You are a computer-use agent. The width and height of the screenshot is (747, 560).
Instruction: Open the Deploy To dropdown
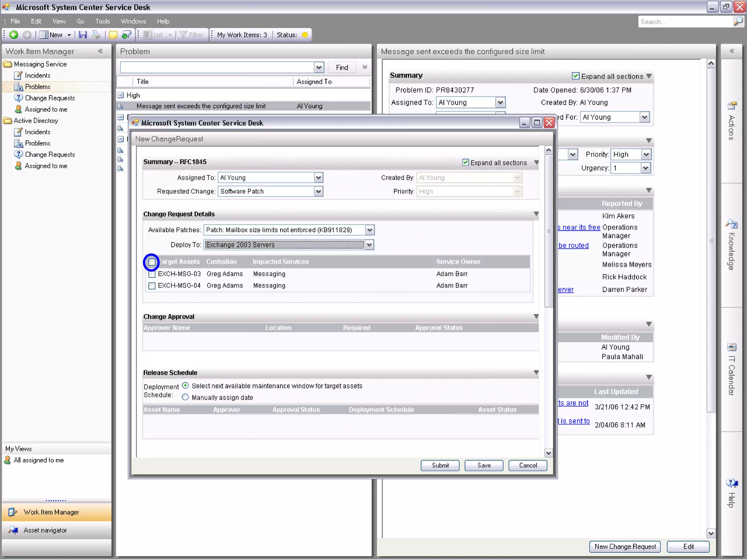(x=369, y=245)
